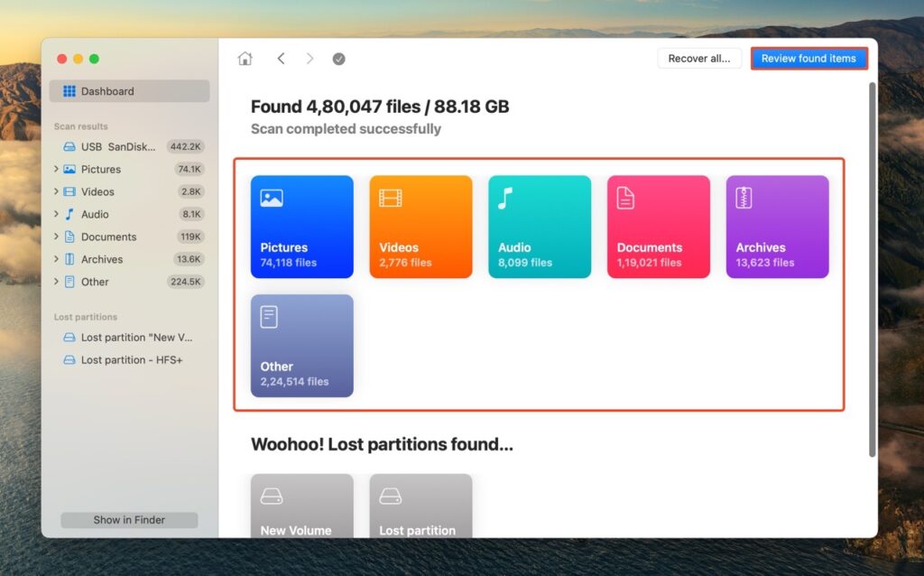Open the Pictures category tile
The width and height of the screenshot is (924, 576).
(x=301, y=226)
